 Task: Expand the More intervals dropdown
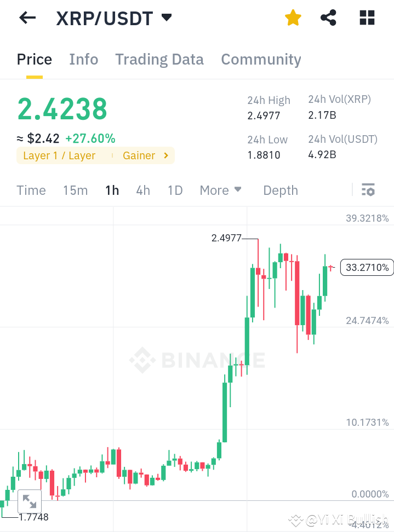pyautogui.click(x=220, y=190)
